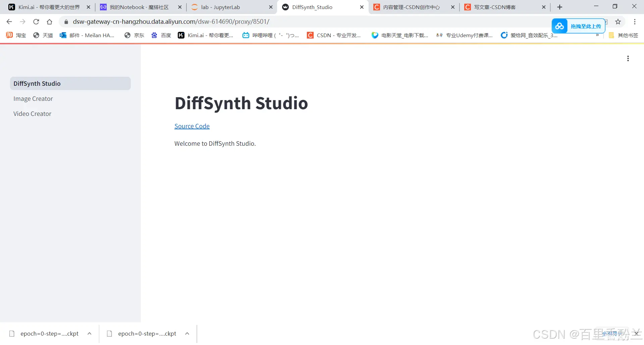This screenshot has width=644, height=345.
Task: Close the DiffSynth_Studio tab
Action: (x=362, y=7)
